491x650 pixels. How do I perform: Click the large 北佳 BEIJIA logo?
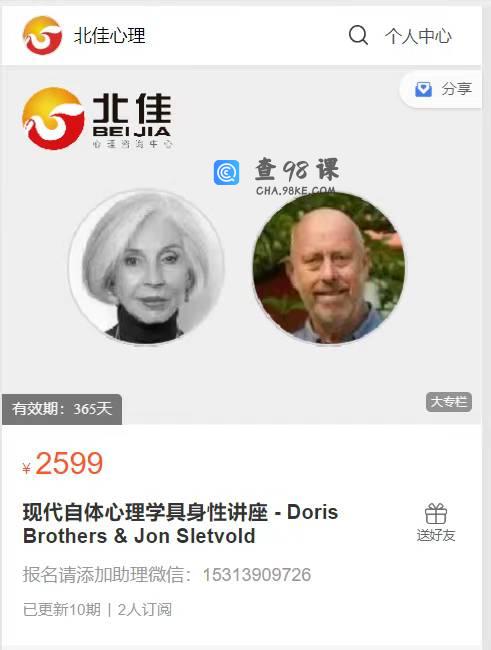(97, 119)
